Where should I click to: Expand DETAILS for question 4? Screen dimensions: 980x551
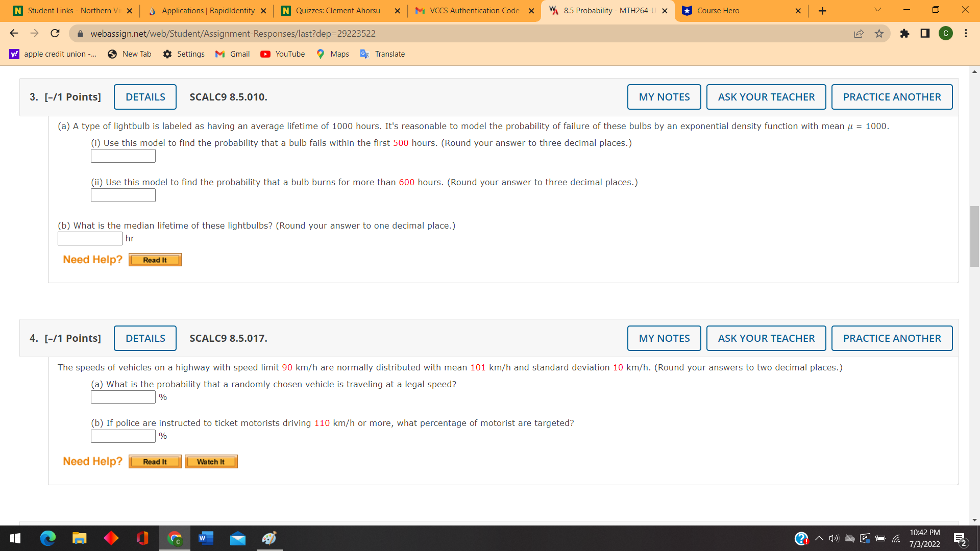click(145, 338)
